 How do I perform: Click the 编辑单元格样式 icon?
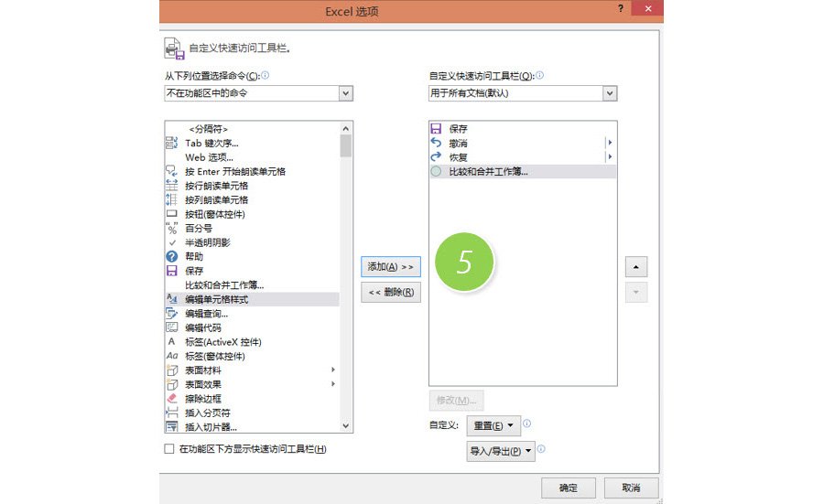click(x=172, y=299)
